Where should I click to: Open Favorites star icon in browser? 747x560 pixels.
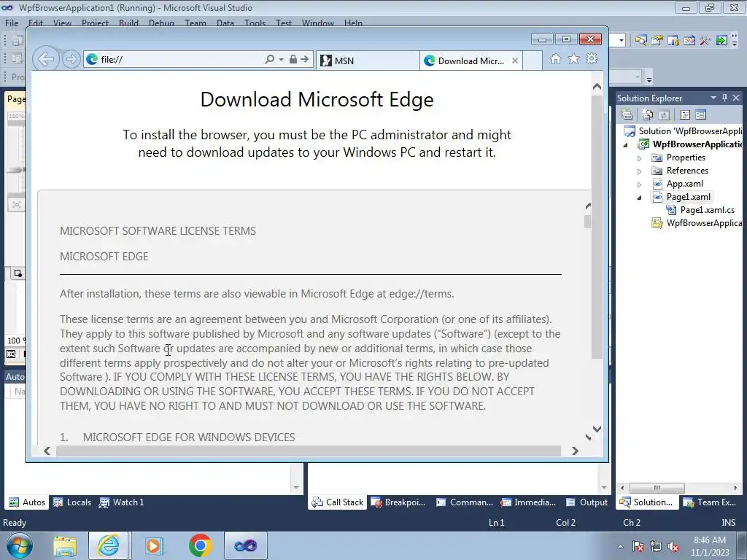tap(573, 58)
